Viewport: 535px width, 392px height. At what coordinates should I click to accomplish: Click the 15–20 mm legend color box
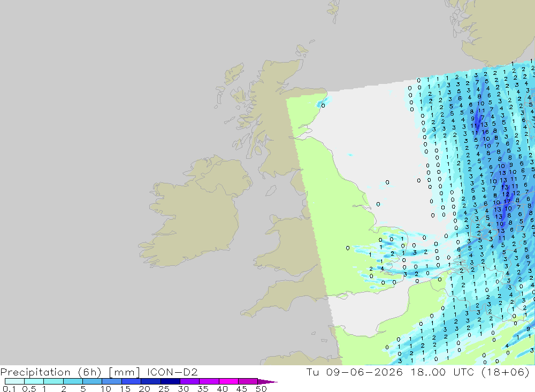(132, 381)
